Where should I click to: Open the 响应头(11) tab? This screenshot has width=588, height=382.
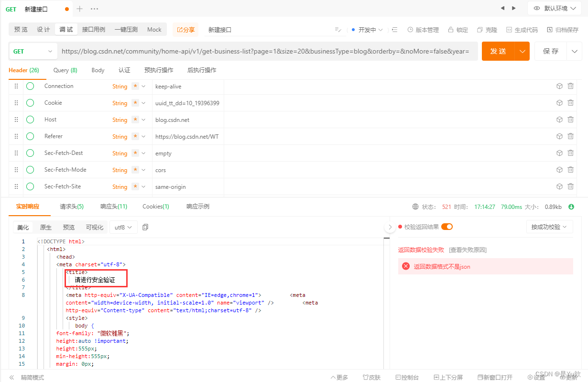[114, 207]
